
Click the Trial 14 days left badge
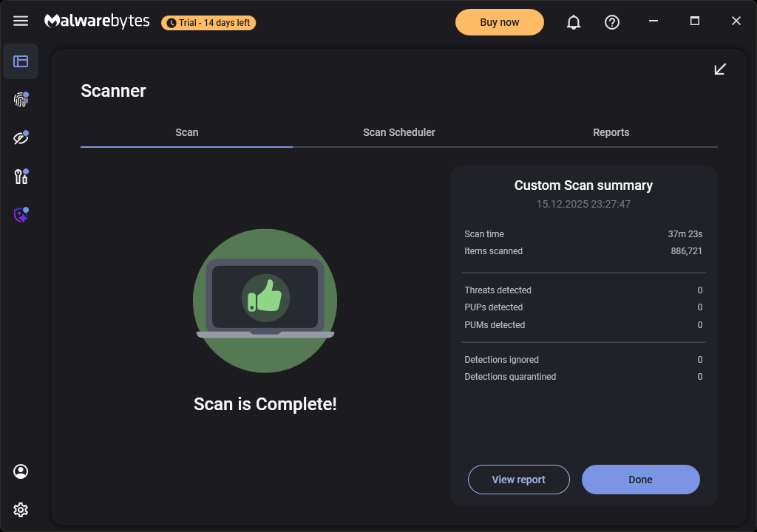(208, 23)
